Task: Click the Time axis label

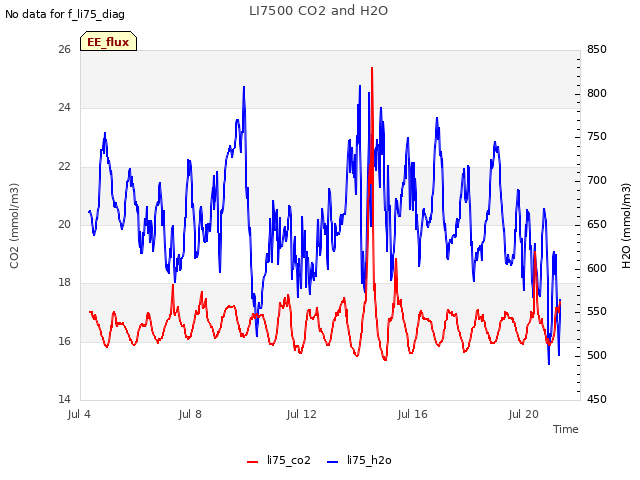Action: [x=566, y=429]
